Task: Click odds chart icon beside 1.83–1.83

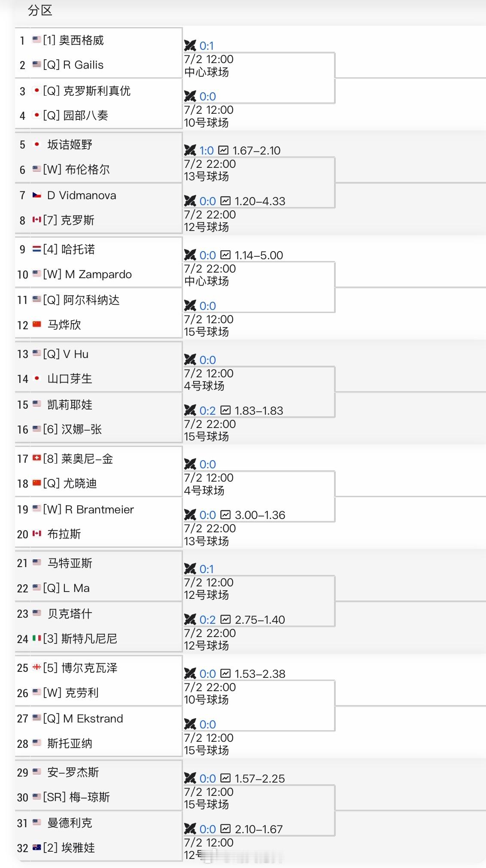Action: 225,410
